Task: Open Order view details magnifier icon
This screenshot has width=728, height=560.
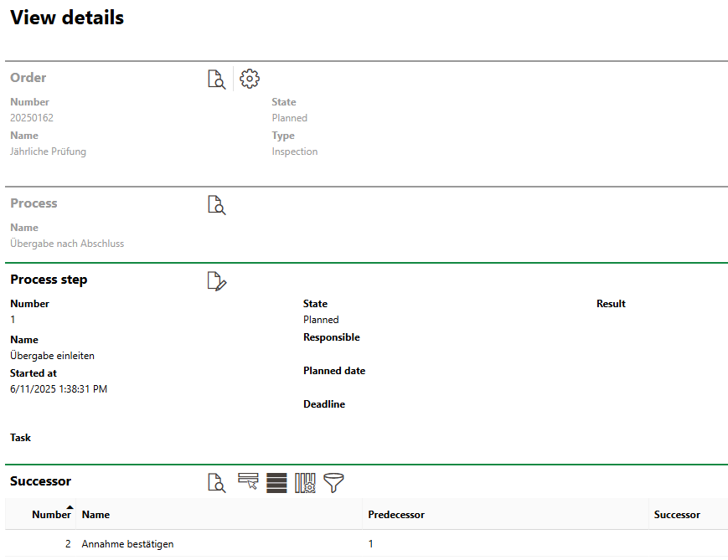Action: point(216,80)
